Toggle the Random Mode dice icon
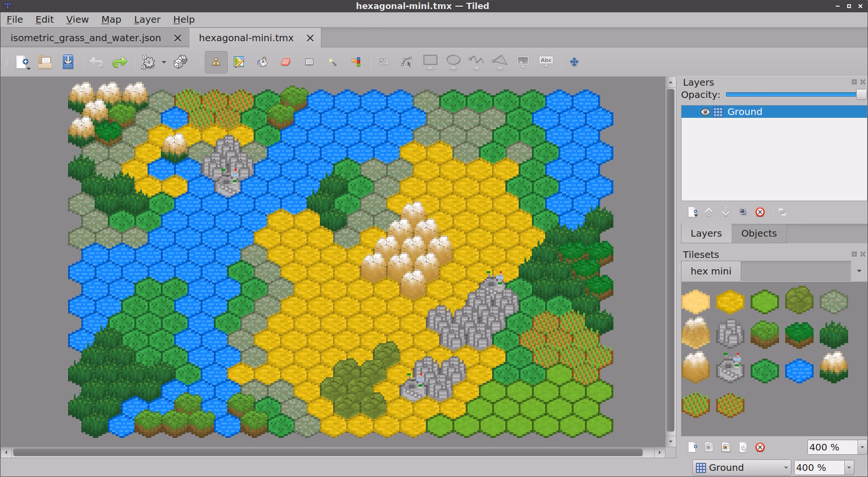868x477 pixels. pyautogui.click(x=180, y=62)
